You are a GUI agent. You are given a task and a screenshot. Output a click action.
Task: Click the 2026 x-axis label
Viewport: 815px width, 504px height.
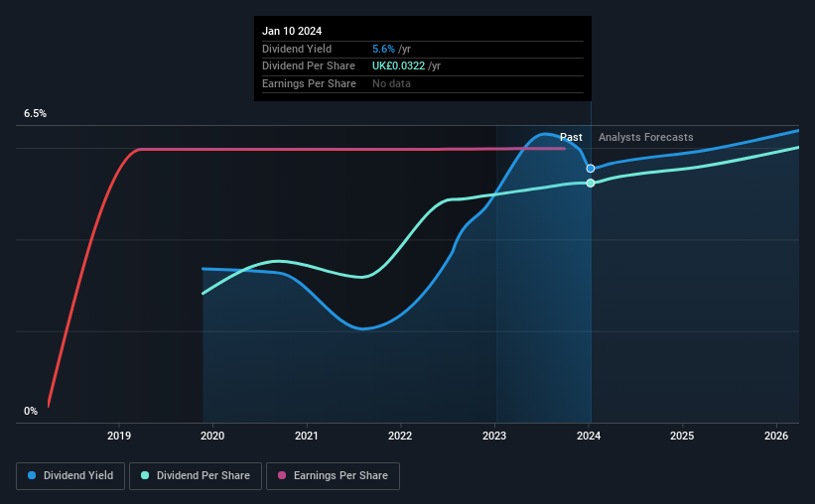point(776,436)
